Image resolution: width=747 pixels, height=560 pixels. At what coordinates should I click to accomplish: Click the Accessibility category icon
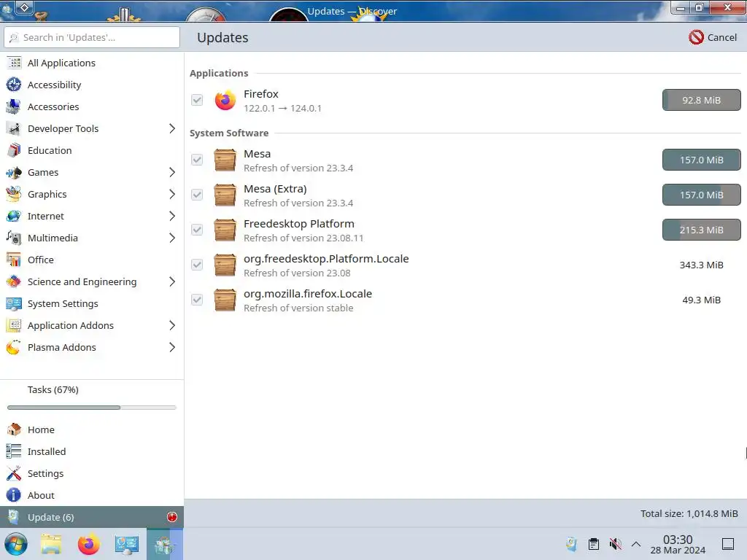tap(14, 85)
